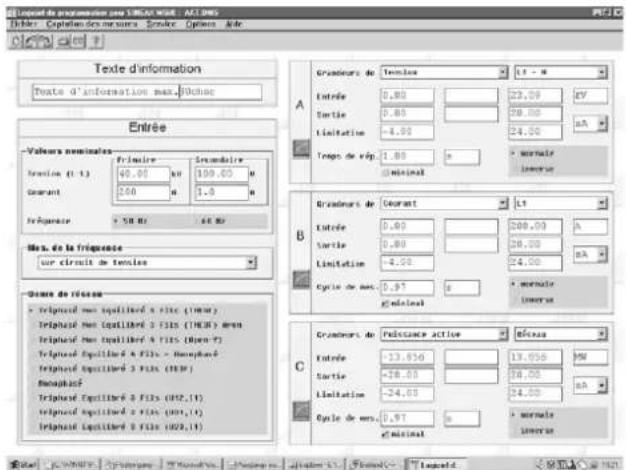Screen dimensions: 626x470
Task: Click panel C Entrée field -13.856
Action: coord(407,357)
